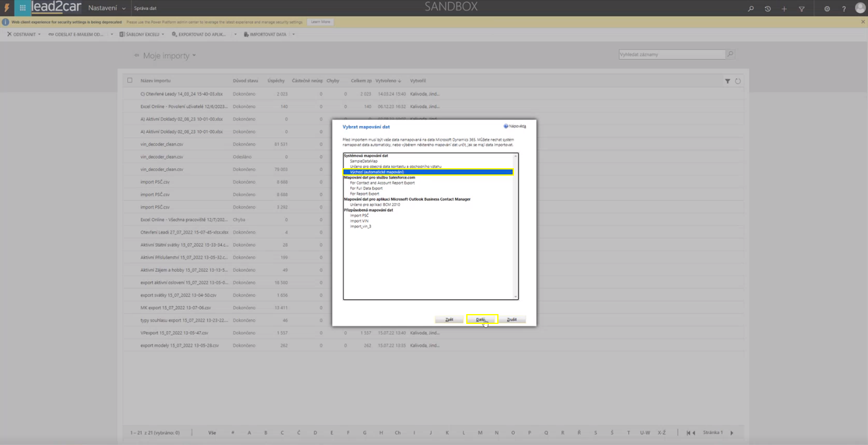This screenshot has height=445, width=868.
Task: Choose the Import VIN custom mapping
Action: (359, 221)
